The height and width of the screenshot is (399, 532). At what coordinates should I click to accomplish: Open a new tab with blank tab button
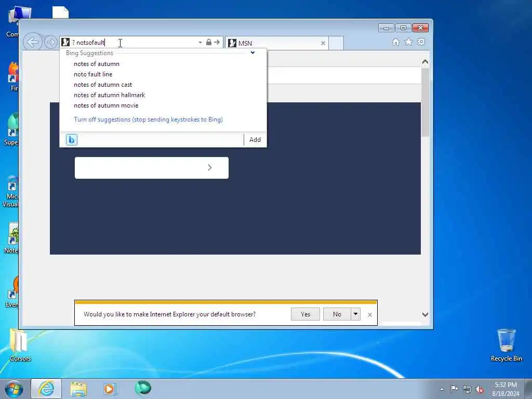(x=336, y=43)
